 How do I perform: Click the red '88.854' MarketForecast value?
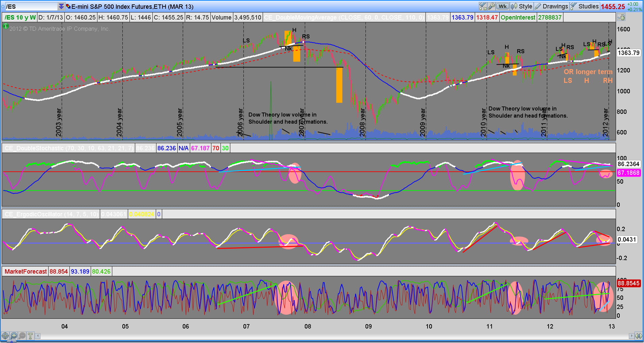(x=59, y=272)
